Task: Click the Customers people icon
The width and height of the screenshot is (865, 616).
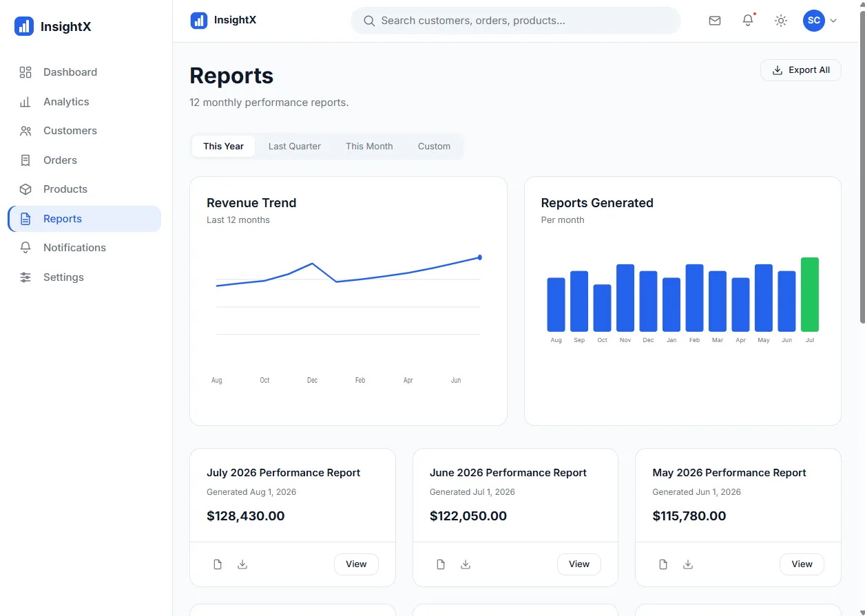Action: pos(25,131)
